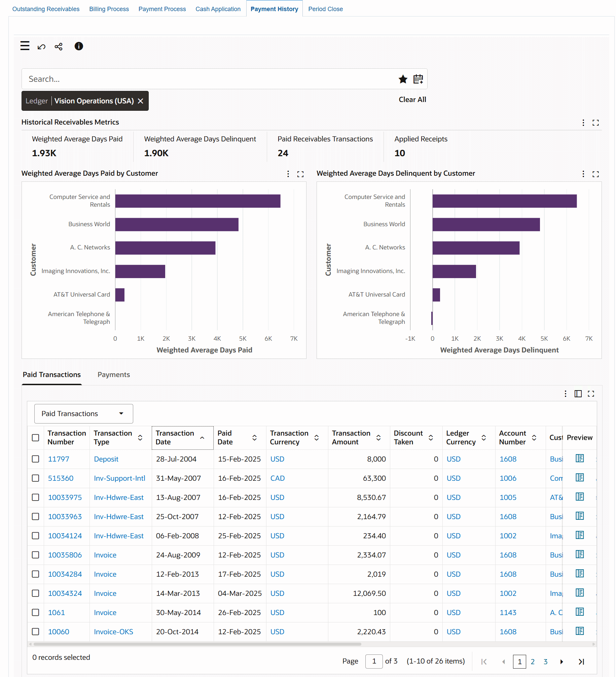Screen dimensions: 616x677
Task: Click the star saved-searches icon
Action: [403, 79]
